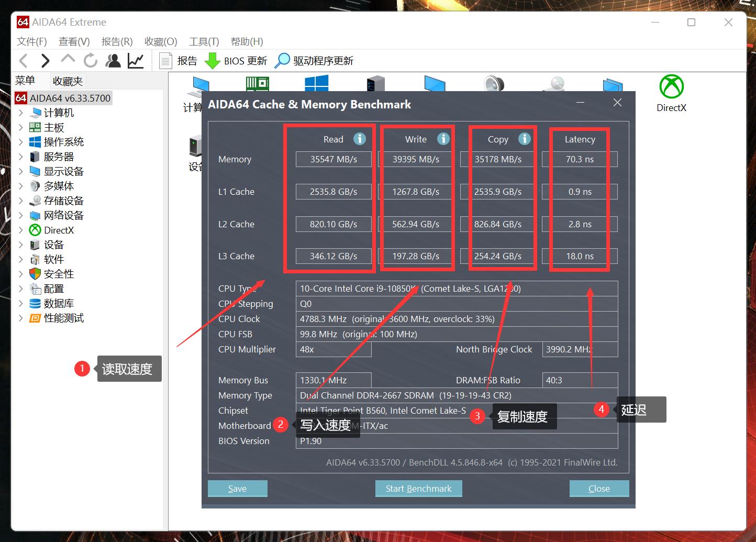Switch to the 收藏夹 tab
Viewport: 756px width, 542px height.
pos(67,80)
